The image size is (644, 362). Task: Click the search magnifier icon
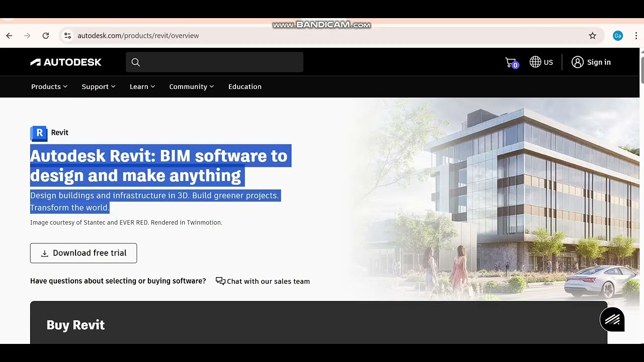coord(135,62)
